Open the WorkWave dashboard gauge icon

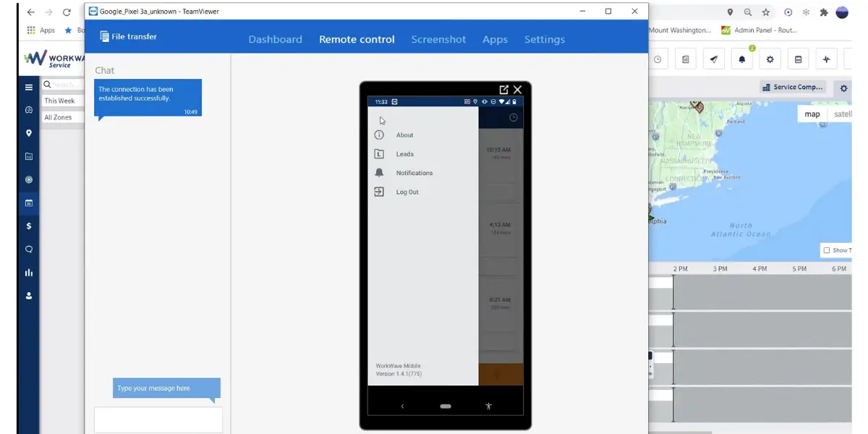(x=29, y=110)
